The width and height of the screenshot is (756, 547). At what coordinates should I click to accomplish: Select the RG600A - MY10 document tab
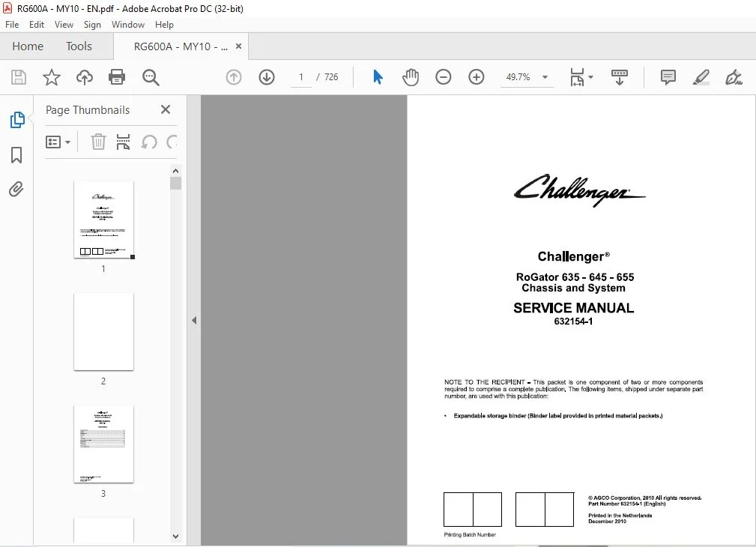pos(181,46)
